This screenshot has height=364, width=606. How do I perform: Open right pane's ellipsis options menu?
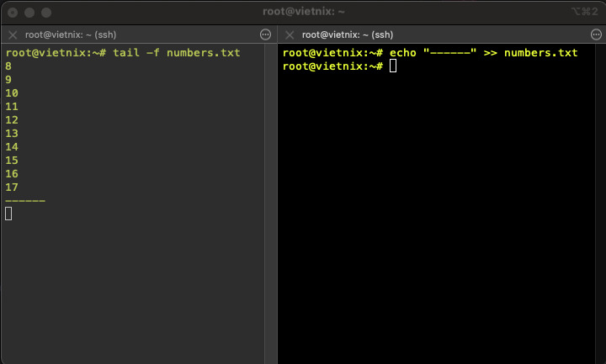tap(597, 34)
